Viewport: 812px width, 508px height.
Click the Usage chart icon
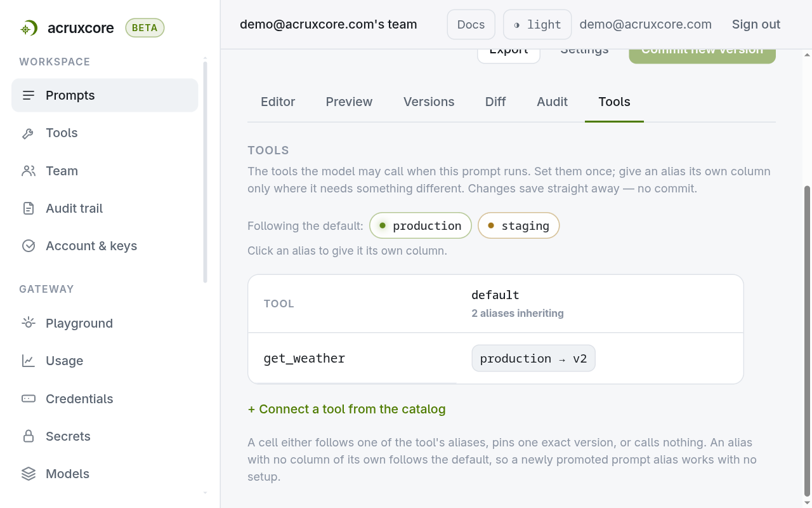[x=29, y=361]
